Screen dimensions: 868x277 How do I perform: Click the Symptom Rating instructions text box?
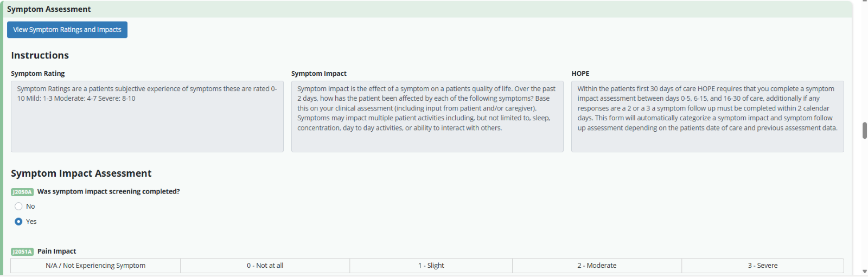(x=147, y=117)
